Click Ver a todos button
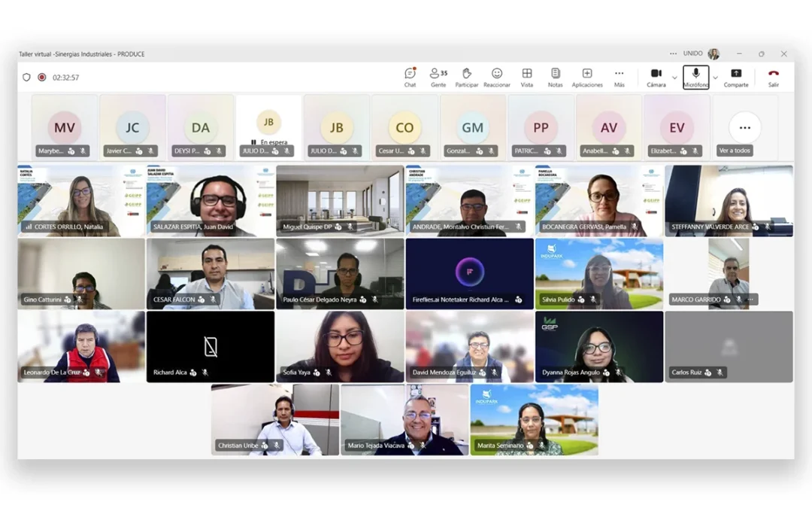The image size is (812, 508). 735,151
